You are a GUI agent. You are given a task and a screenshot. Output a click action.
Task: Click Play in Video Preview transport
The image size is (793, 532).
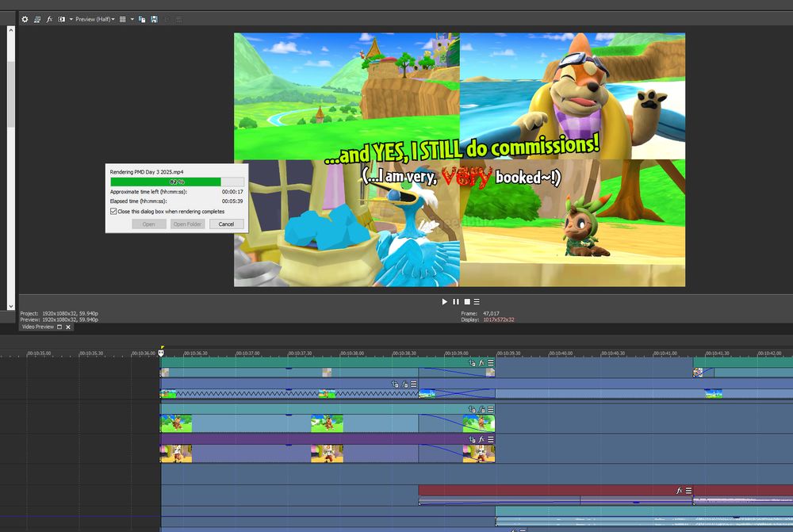tap(445, 301)
